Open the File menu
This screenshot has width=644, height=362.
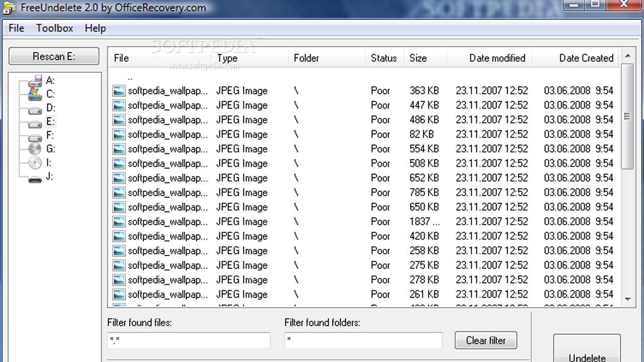(x=16, y=28)
